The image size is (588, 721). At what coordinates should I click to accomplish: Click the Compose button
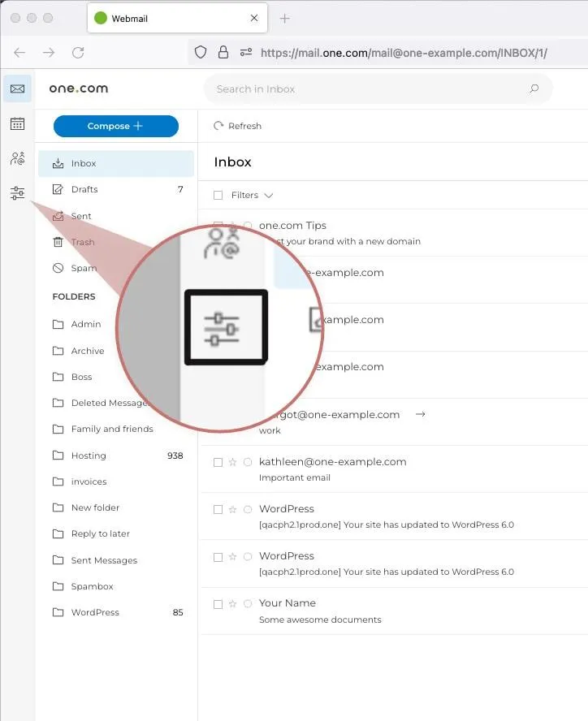[116, 126]
